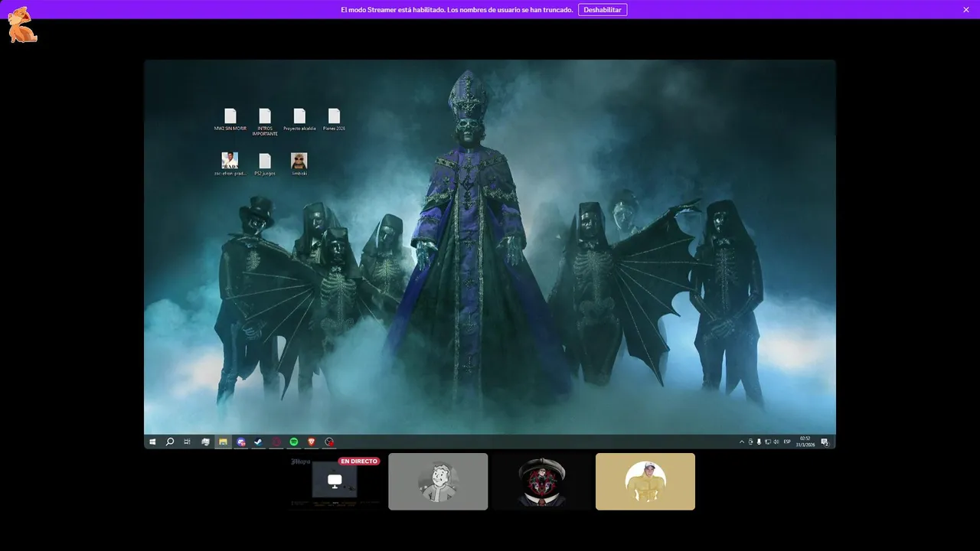This screenshot has height=551, width=980.
Task: Open the MW2 SIN MORIR file on the streamed desktop
Action: point(230,120)
